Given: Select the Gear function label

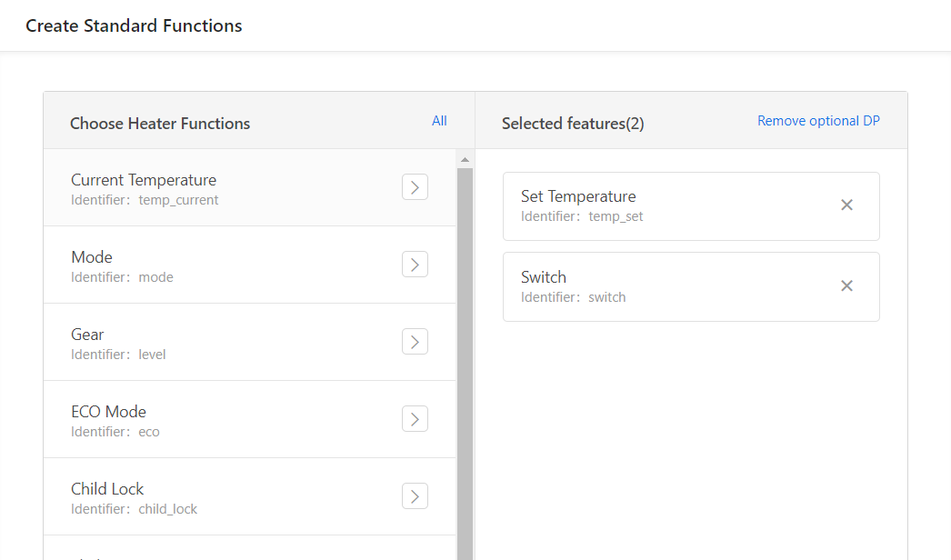Looking at the screenshot, I should click(x=87, y=335).
